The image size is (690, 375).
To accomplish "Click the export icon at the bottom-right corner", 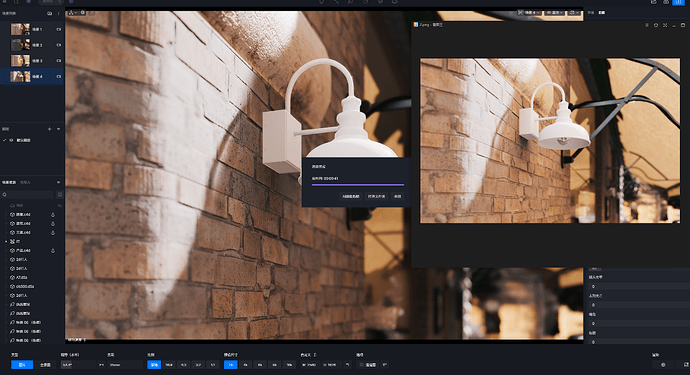I will 686,364.
